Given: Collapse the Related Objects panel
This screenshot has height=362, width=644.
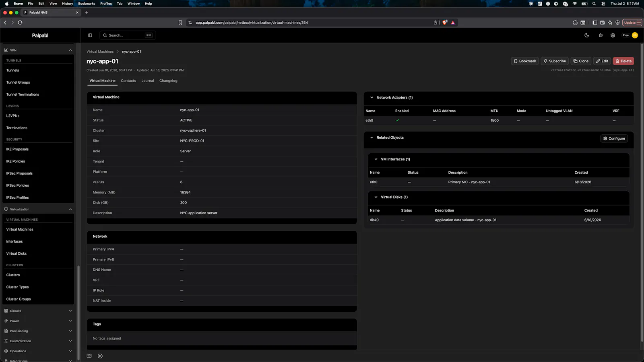Looking at the screenshot, I should point(372,138).
